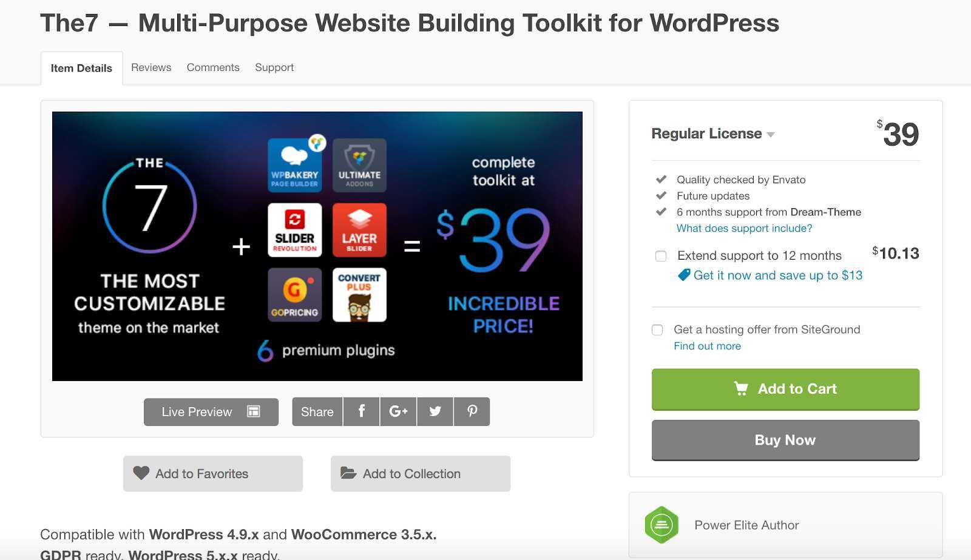Check the SiteGround hosting offer box

(x=657, y=330)
